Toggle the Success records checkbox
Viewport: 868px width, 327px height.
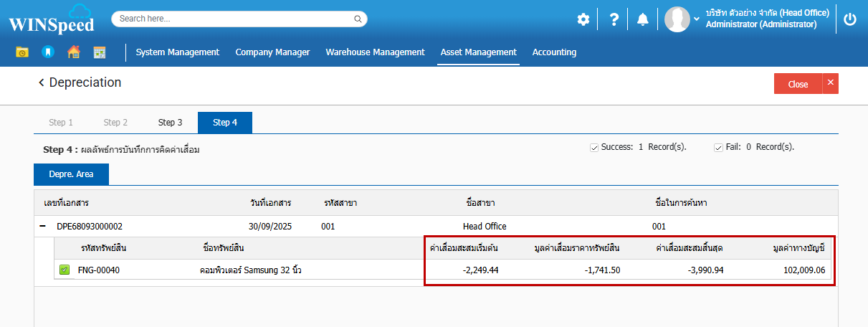click(x=594, y=148)
